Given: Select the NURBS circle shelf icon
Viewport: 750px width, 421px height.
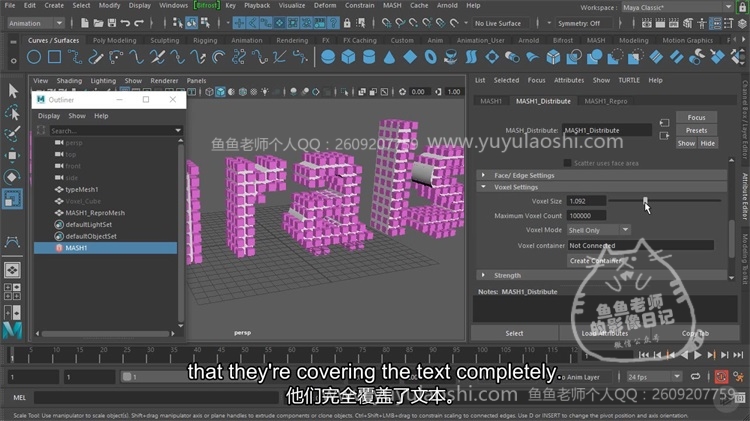Looking at the screenshot, I should [x=33, y=57].
